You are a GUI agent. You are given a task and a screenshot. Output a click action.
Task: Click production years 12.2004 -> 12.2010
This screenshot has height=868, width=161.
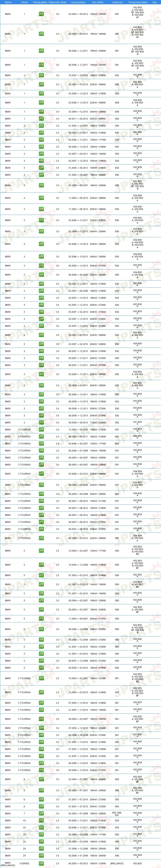(x=78, y=430)
